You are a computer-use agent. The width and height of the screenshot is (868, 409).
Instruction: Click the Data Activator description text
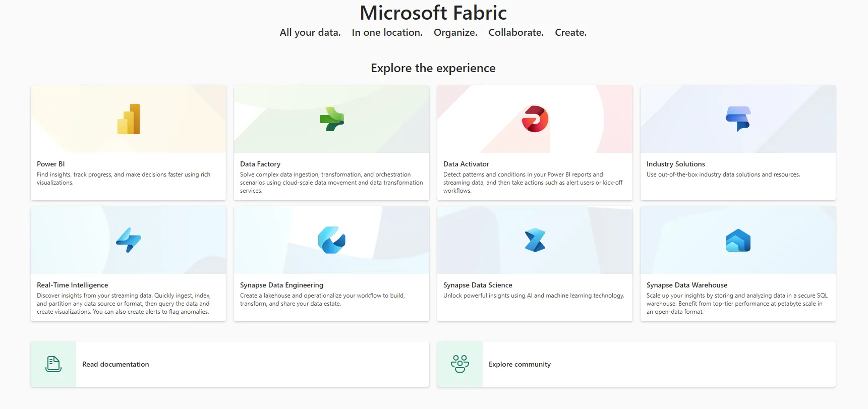[533, 183]
